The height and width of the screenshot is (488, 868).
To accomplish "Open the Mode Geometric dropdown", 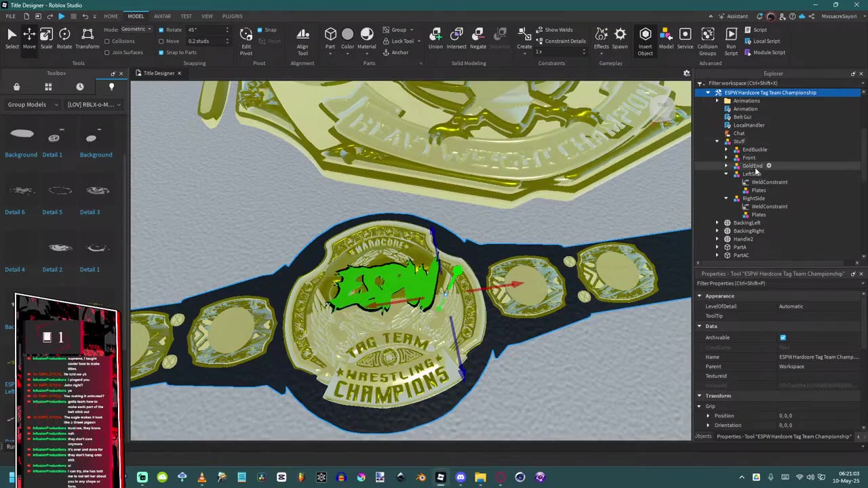I will click(136, 30).
